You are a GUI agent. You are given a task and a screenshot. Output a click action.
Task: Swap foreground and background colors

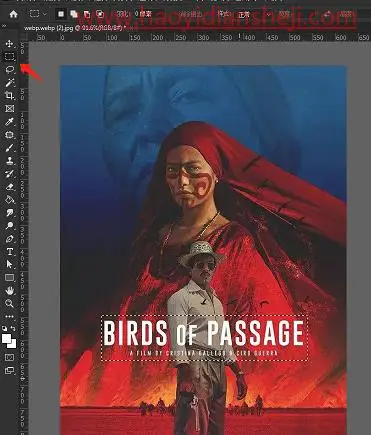point(13,328)
